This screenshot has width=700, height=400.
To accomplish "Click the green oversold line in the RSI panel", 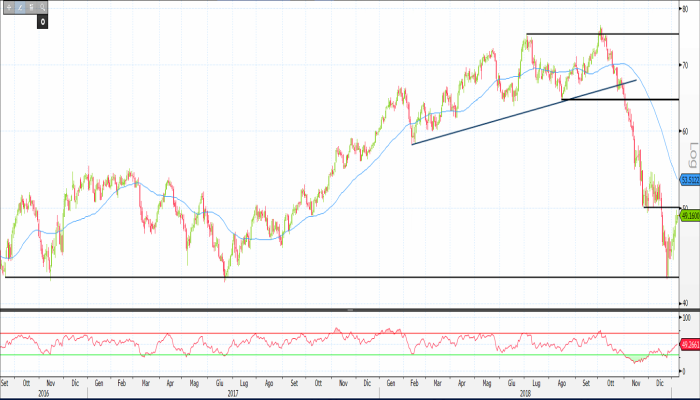I will tap(300, 355).
